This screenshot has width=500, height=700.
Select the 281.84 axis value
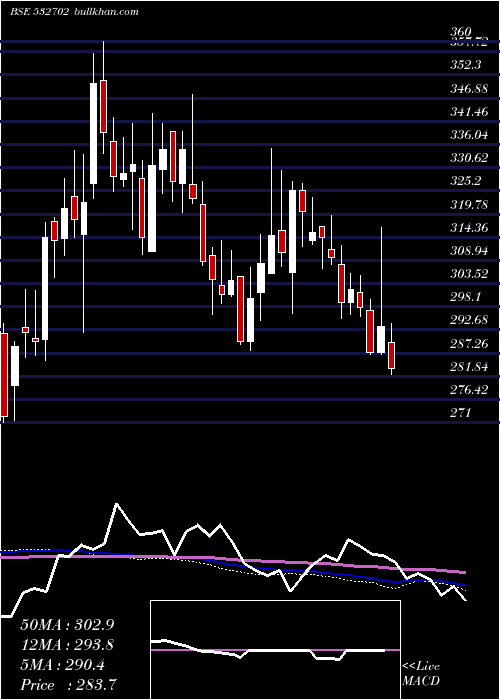click(469, 367)
